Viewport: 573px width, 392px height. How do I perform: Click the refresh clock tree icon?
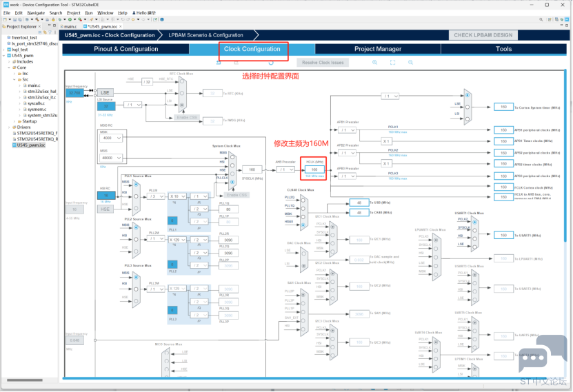pyautogui.click(x=271, y=63)
